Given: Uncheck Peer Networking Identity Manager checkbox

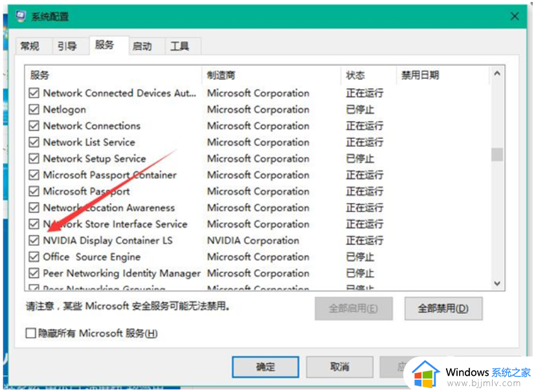Looking at the screenshot, I should [34, 273].
